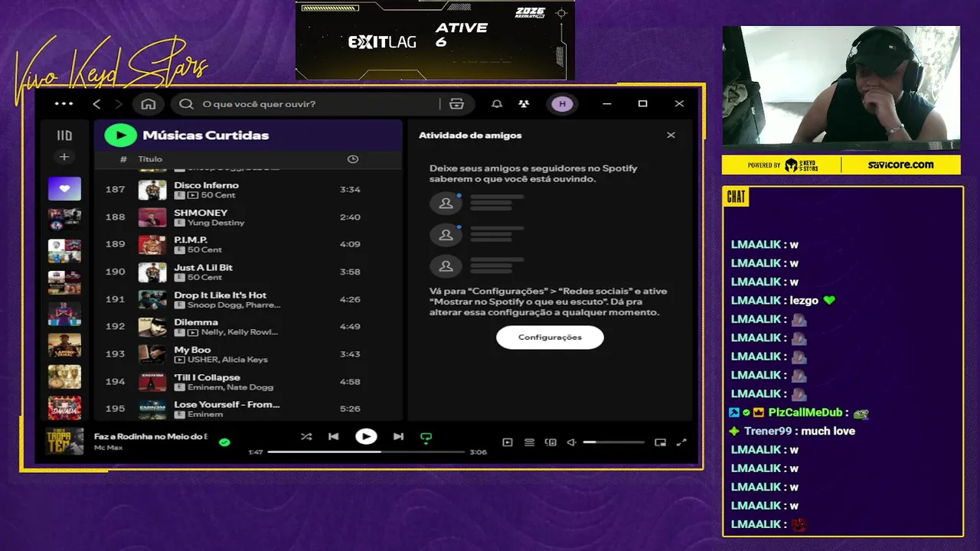
Task: Go forward with the right arrow
Action: (118, 104)
